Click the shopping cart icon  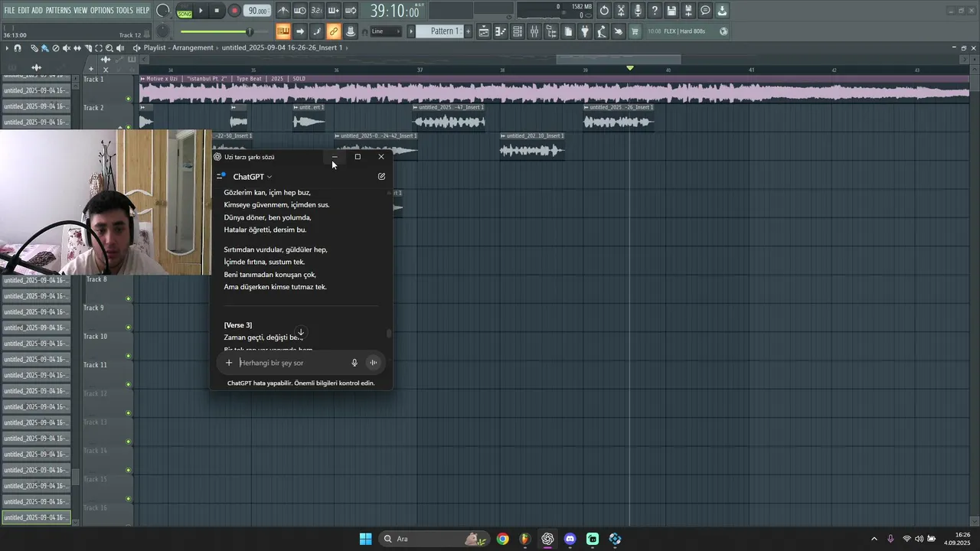(635, 31)
